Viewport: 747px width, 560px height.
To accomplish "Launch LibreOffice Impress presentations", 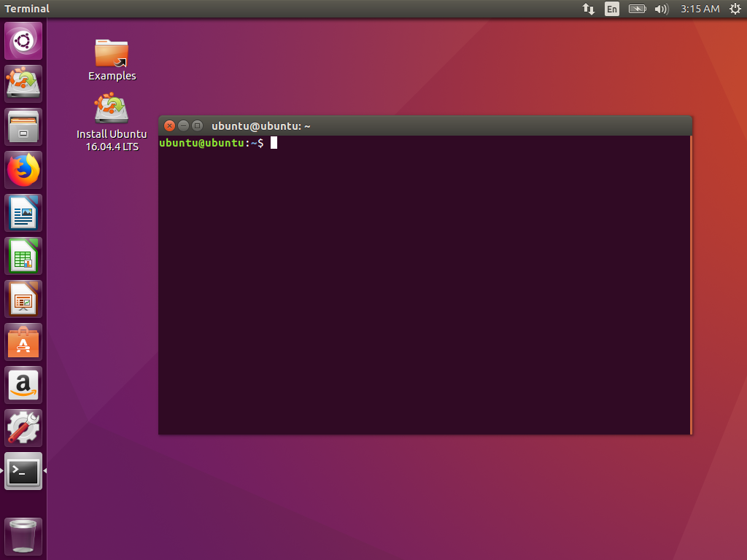I will tap(23, 298).
